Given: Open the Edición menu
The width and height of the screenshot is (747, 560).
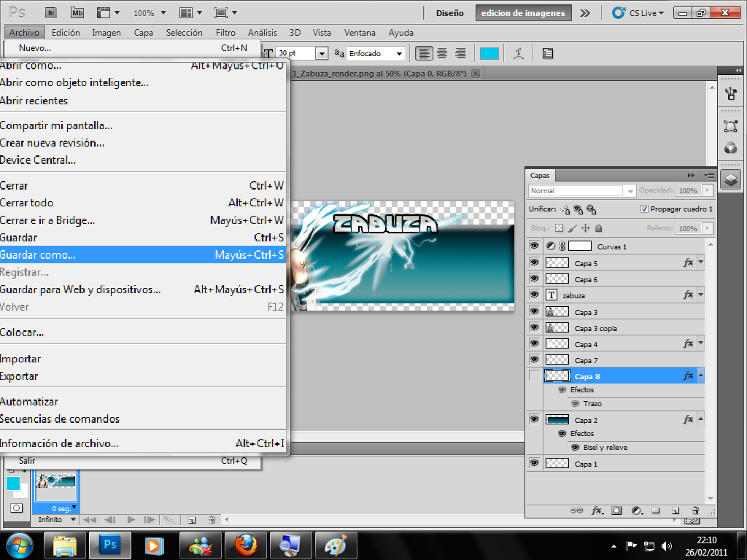Looking at the screenshot, I should click(66, 33).
